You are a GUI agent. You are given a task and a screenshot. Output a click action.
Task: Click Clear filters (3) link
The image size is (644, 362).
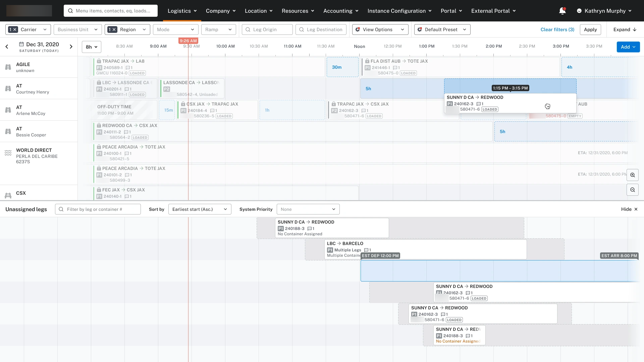coord(557,29)
